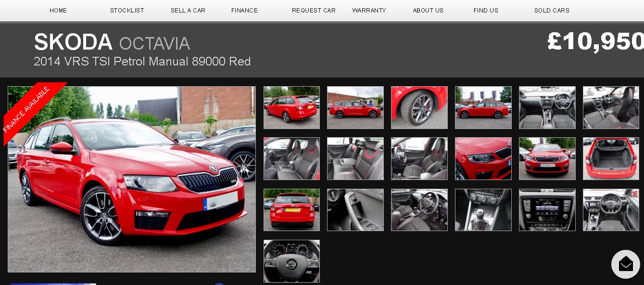This screenshot has height=285, width=644.
Task: View cockpit from rear seat thumbnail
Action: point(611,210)
